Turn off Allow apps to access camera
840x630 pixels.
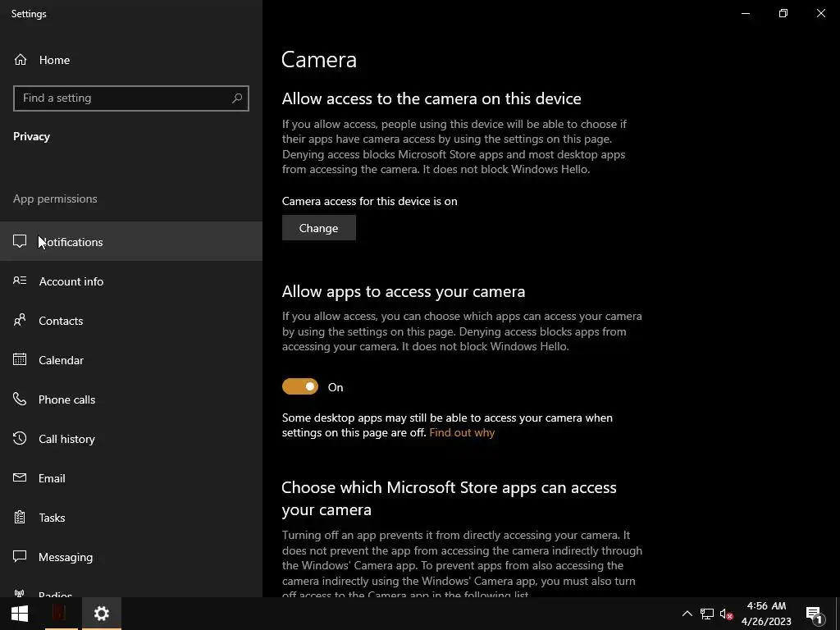point(300,386)
